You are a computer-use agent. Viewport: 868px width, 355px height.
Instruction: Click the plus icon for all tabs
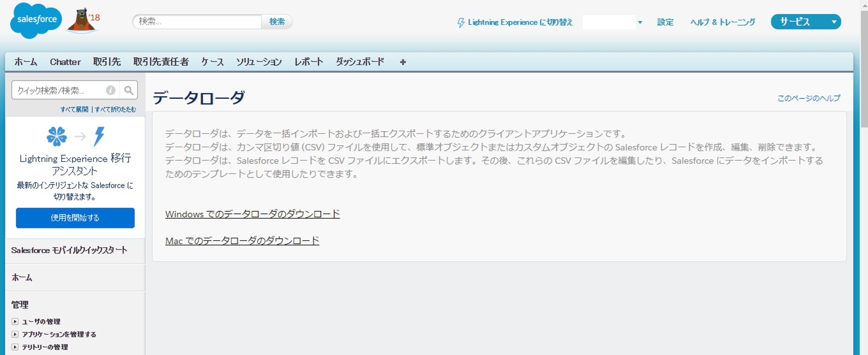pyautogui.click(x=403, y=62)
